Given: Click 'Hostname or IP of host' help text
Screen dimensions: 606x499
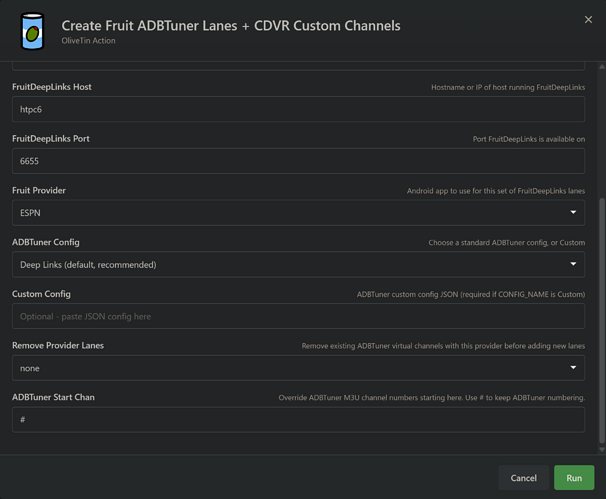Looking at the screenshot, I should tap(508, 87).
